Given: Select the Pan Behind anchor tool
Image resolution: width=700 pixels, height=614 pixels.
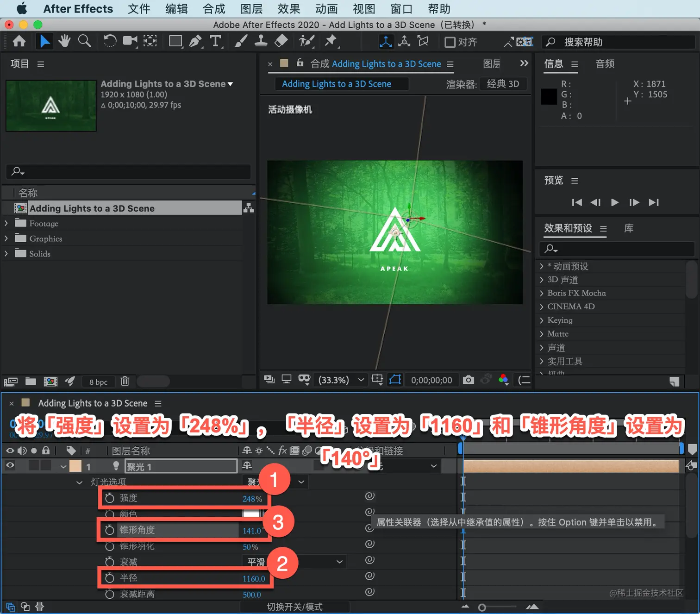Looking at the screenshot, I should click(x=150, y=41).
